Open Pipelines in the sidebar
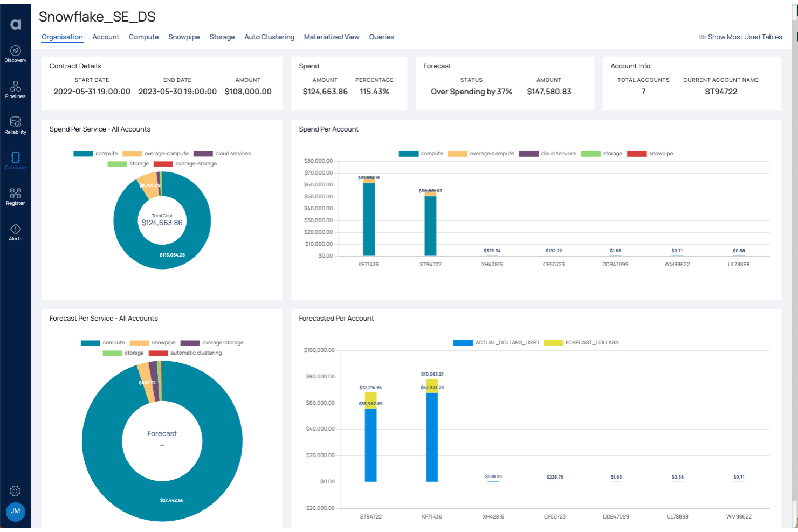Viewport: 798px width, 532px height. pos(15,89)
